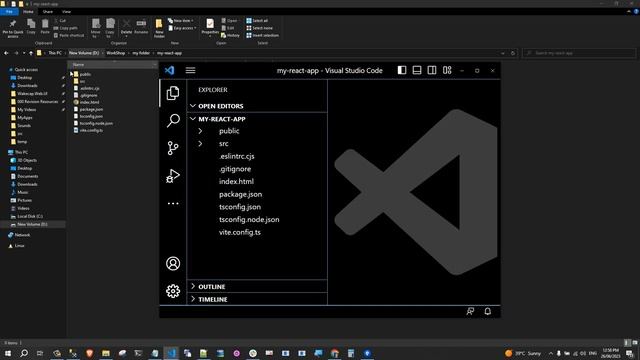Switch to the View ribbon tab
Screen dimensions: 640x360
(x=66, y=12)
